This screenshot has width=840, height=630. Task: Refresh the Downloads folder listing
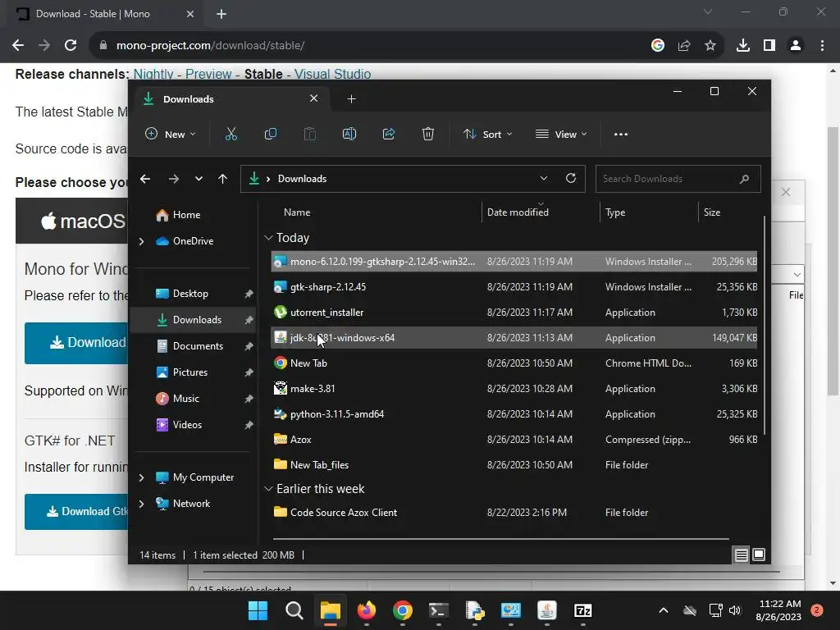pos(571,178)
